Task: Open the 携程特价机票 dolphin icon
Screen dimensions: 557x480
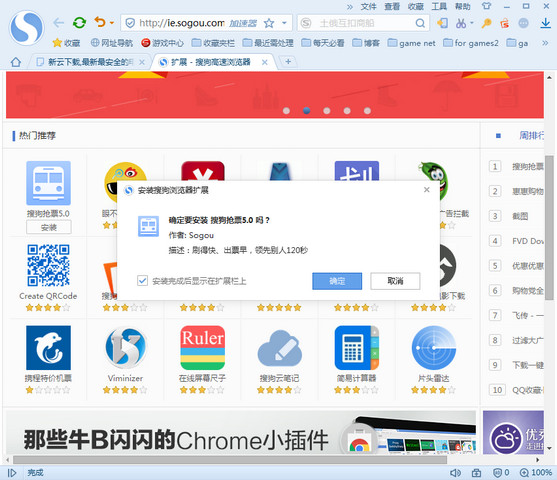Action: [x=48, y=348]
